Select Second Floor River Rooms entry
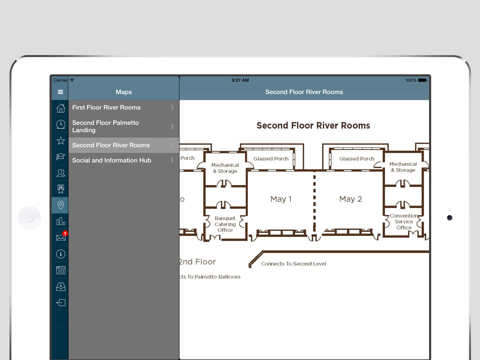The height and width of the screenshot is (360, 480). pos(124,145)
